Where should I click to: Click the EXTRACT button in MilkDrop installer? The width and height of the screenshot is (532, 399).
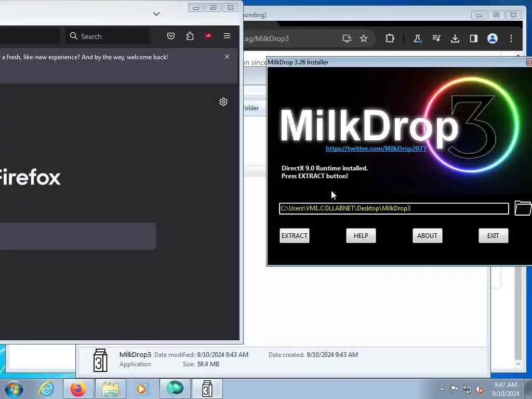(294, 235)
